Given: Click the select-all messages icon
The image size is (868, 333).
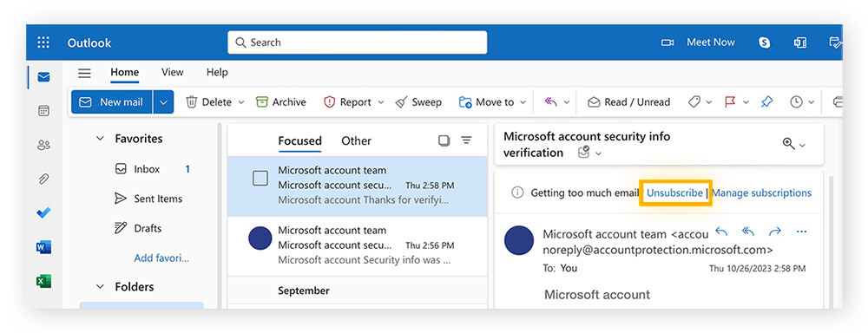Looking at the screenshot, I should coord(444,140).
